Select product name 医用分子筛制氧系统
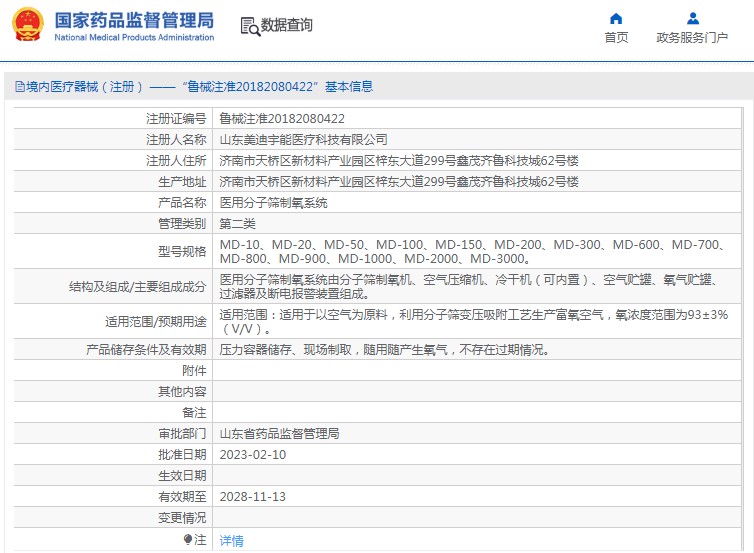Viewport: 754px width, 553px height. click(274, 202)
